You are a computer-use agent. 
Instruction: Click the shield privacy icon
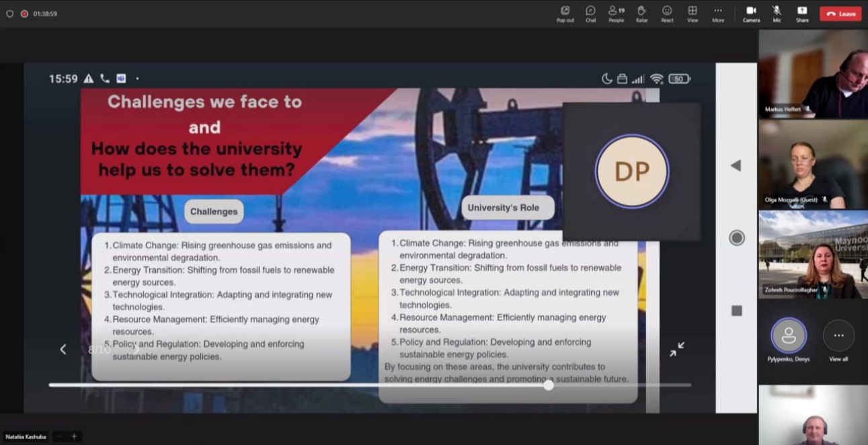click(x=9, y=13)
